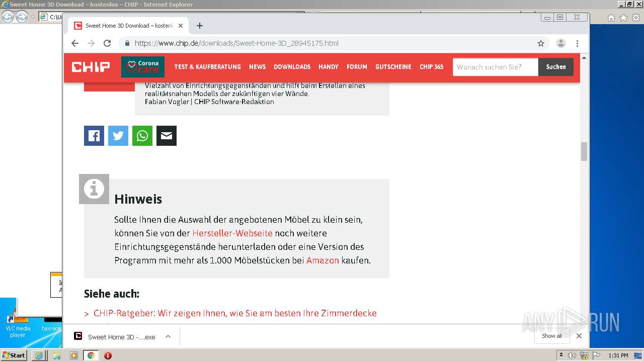
Task: Click the 'Wonach suchen Sie?' search field
Action: point(496,67)
